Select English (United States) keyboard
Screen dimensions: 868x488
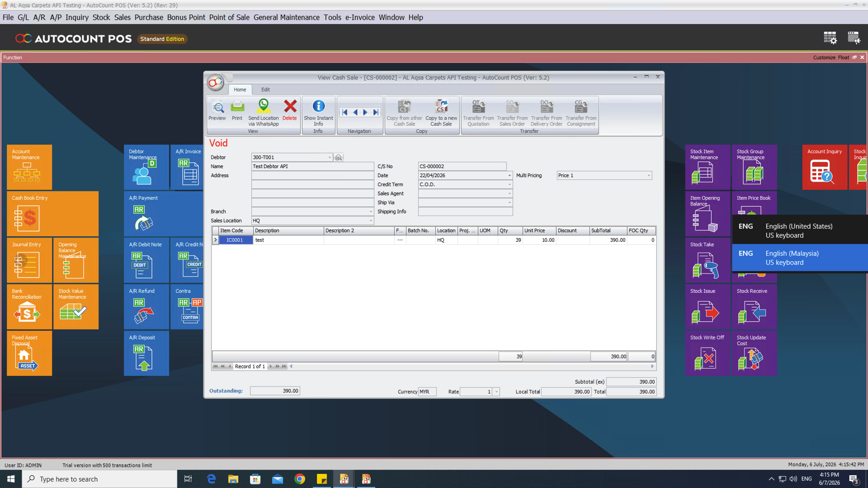pyautogui.click(x=800, y=230)
